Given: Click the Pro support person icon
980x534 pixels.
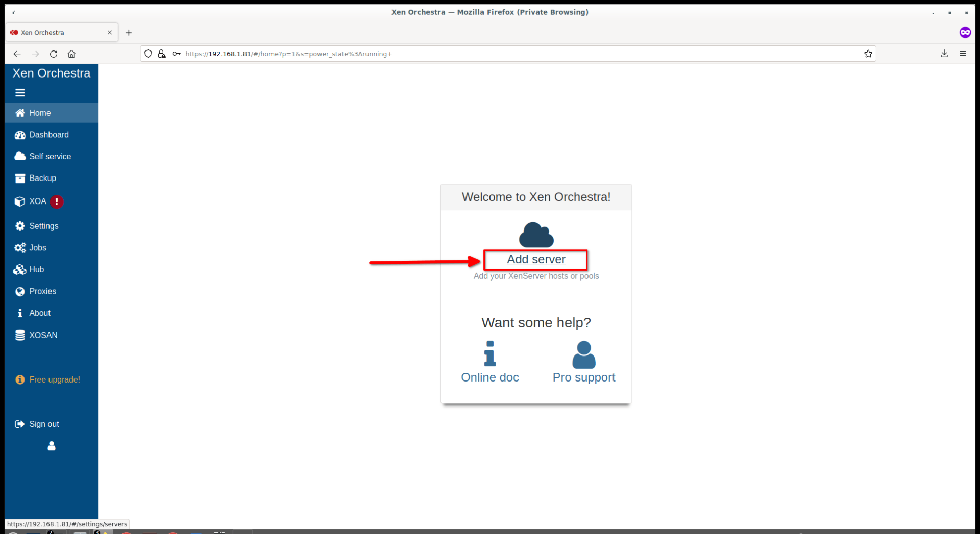Looking at the screenshot, I should 583,354.
